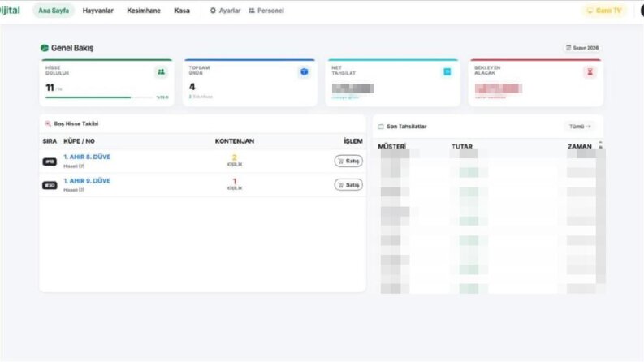
Task: Click the kontenjan value 2 Kişilik
Action: tap(235, 161)
